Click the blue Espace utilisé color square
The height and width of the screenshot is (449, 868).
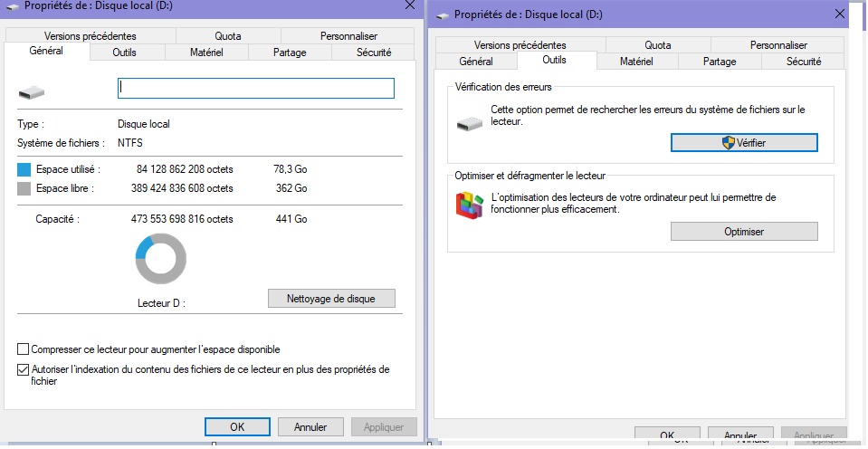(x=24, y=169)
